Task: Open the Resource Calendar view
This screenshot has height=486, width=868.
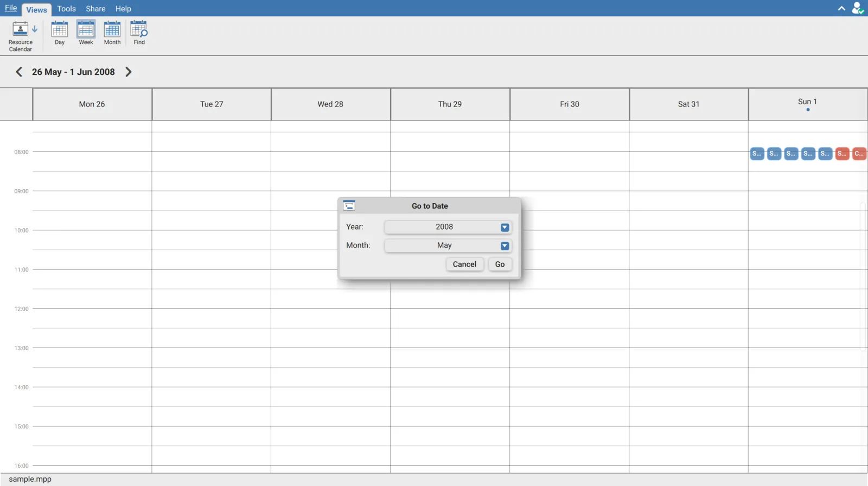Action: point(21,36)
